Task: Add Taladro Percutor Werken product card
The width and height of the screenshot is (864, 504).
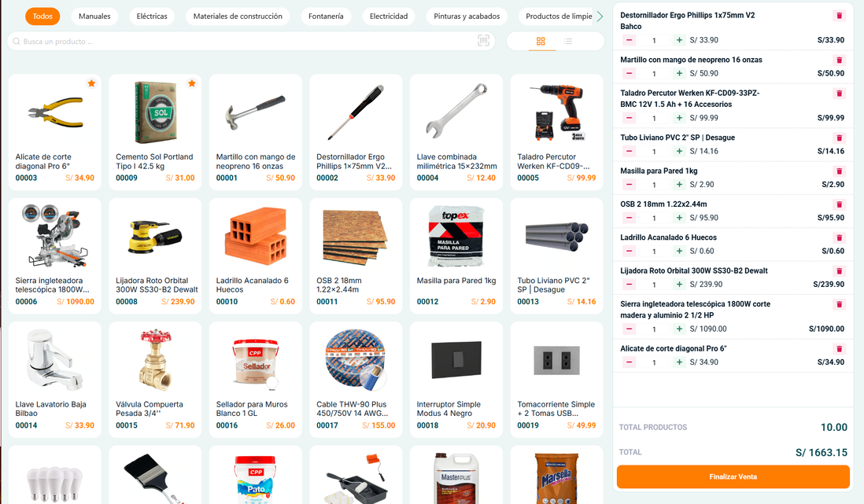Action: pyautogui.click(x=556, y=132)
